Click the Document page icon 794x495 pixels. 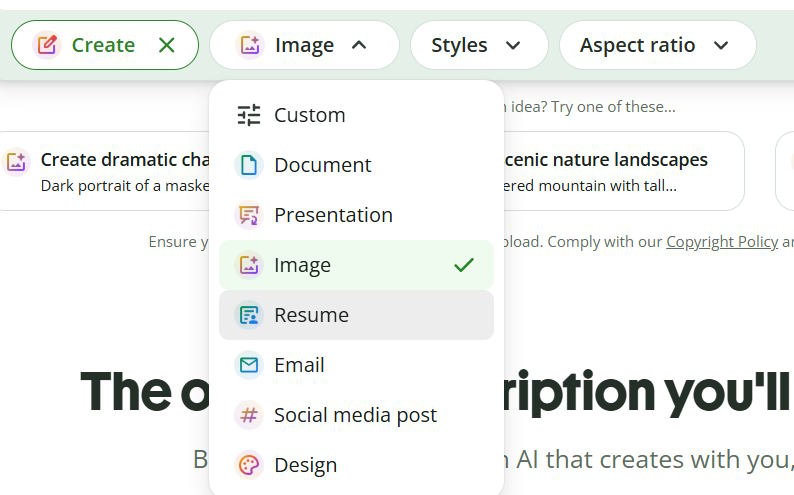click(249, 165)
